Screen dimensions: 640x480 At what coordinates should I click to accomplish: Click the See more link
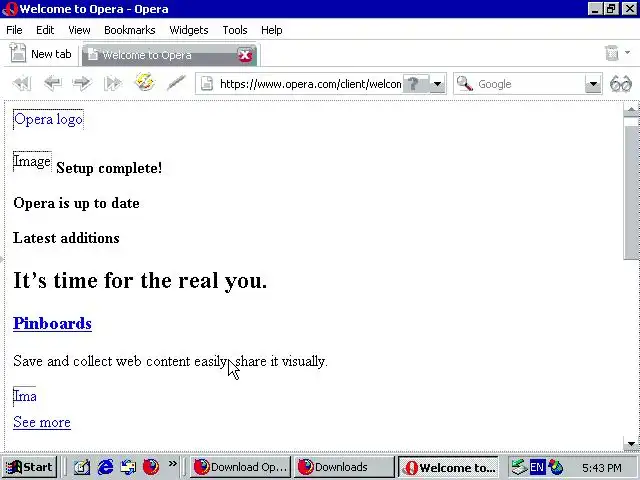[42, 422]
